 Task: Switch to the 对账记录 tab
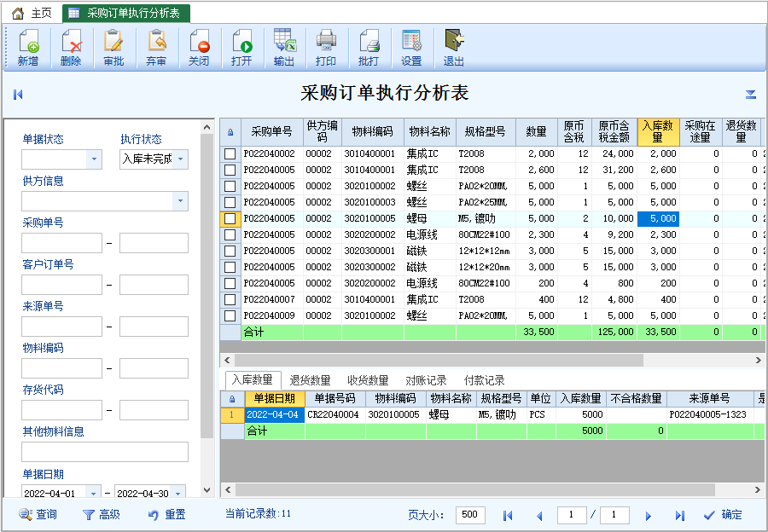click(x=426, y=380)
